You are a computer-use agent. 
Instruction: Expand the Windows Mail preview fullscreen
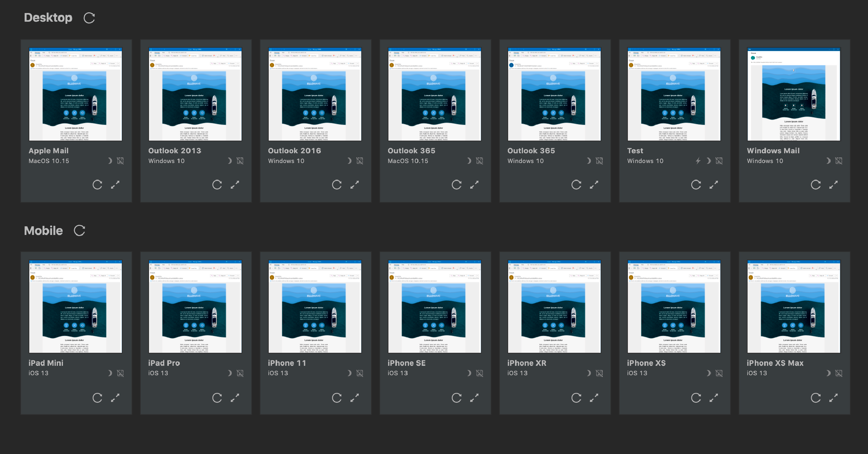(x=833, y=185)
